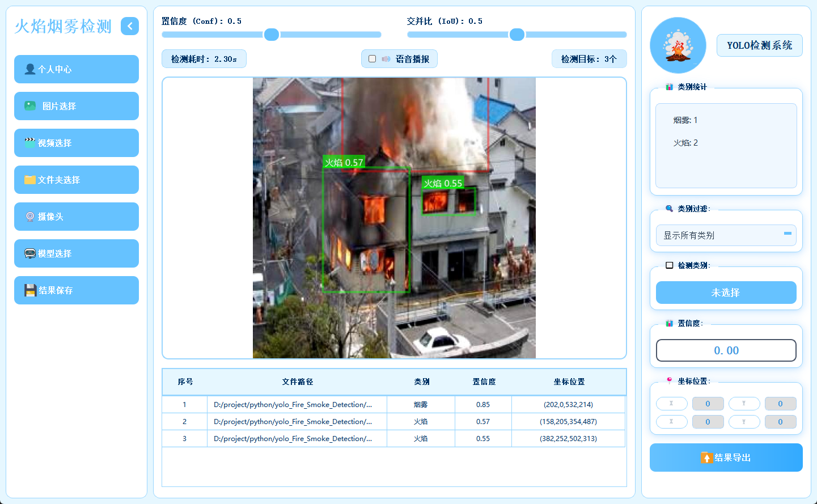This screenshot has width=817, height=504.
Task: Open 模型选择 model picker
Action: click(77, 253)
